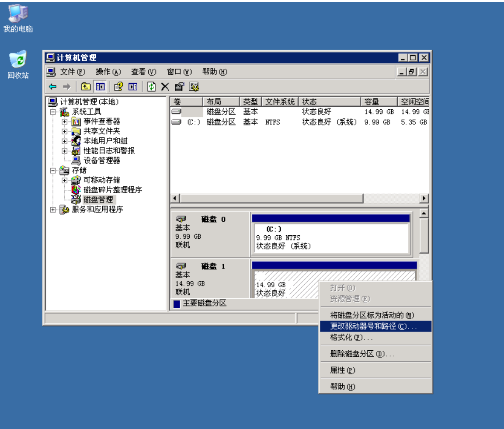Image resolution: width=504 pixels, height=429 pixels.
Task: Open Properties via the toolbar properties icon
Action: click(178, 87)
